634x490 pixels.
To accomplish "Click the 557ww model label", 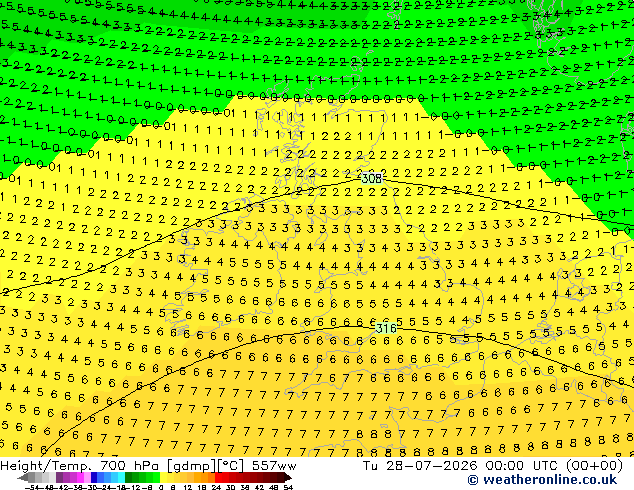I will pyautogui.click(x=274, y=466).
